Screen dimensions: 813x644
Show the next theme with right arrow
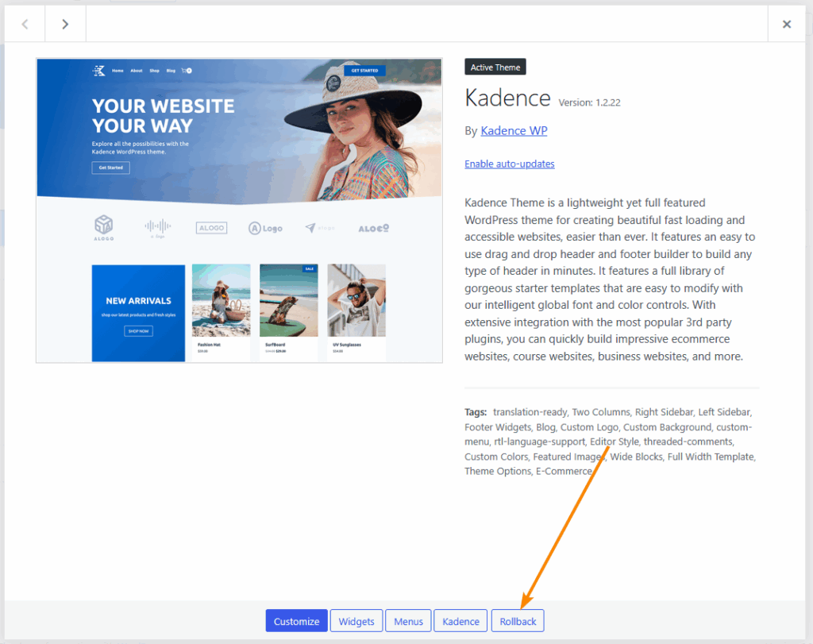pyautogui.click(x=65, y=24)
